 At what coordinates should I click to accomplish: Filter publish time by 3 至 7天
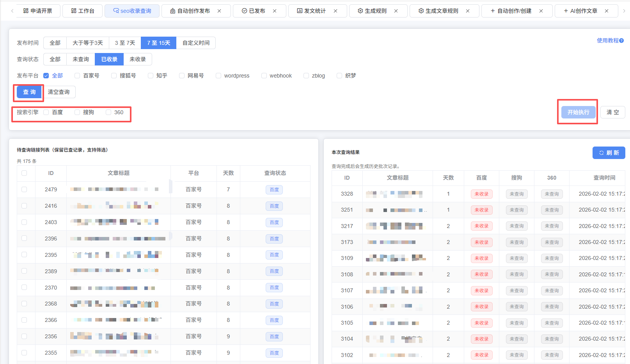[x=125, y=43]
